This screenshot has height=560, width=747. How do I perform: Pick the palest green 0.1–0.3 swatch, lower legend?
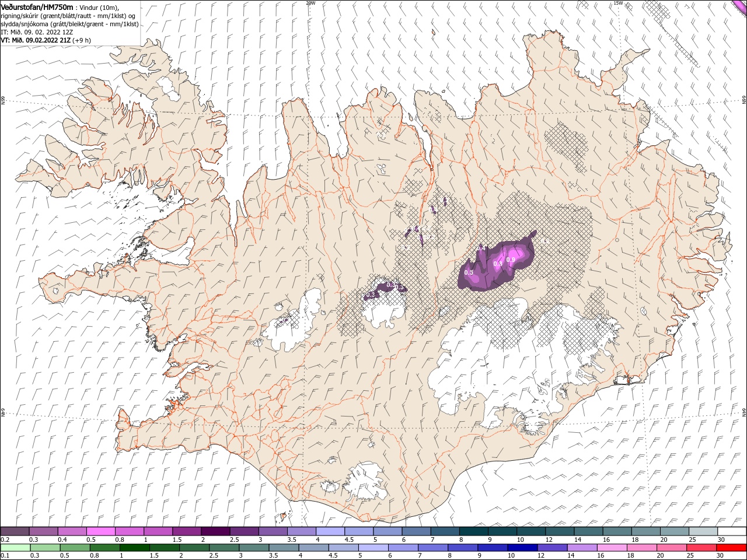[15, 548]
